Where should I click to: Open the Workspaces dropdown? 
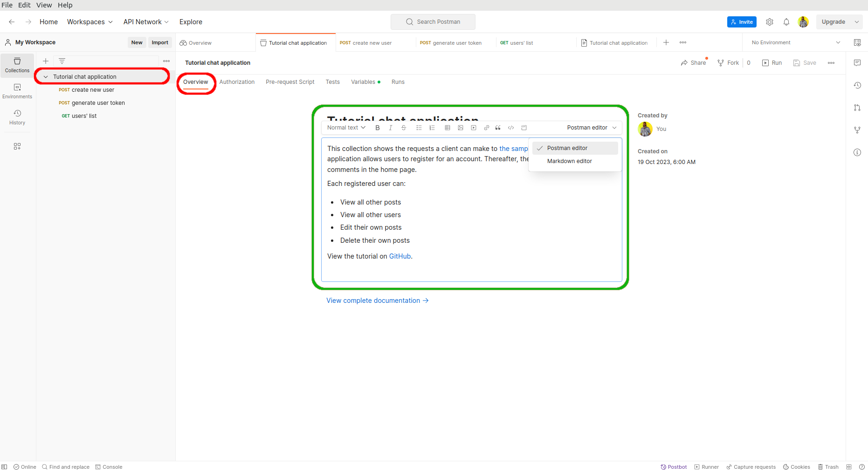click(x=90, y=22)
